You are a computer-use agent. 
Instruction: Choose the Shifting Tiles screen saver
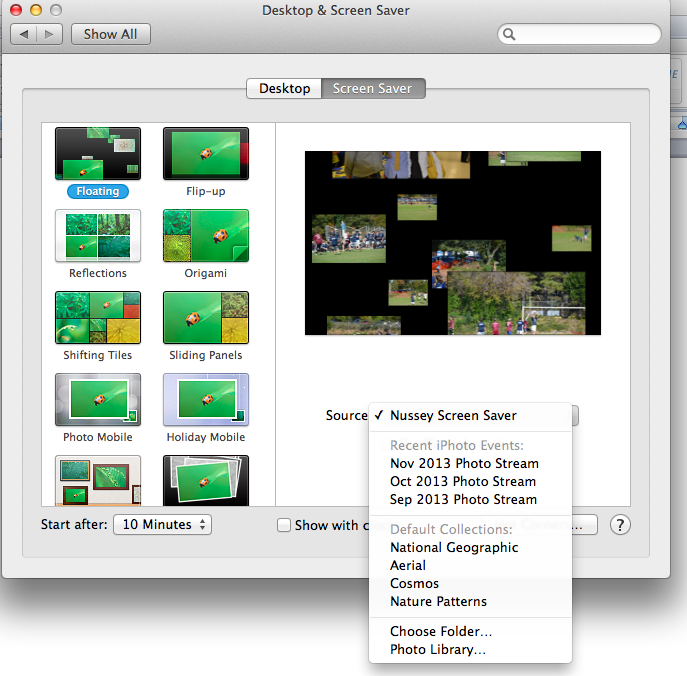click(98, 317)
